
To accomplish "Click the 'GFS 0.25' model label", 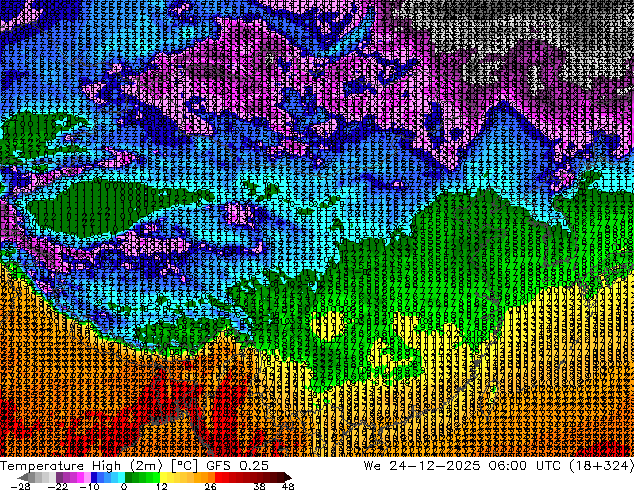I will click(237, 466).
